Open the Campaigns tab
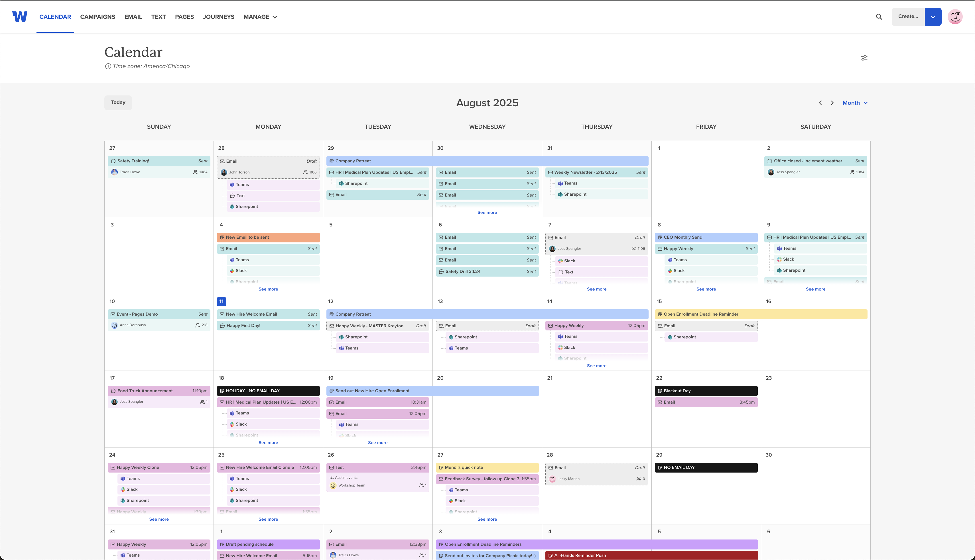Screen dimensions: 975x560 pos(98,17)
